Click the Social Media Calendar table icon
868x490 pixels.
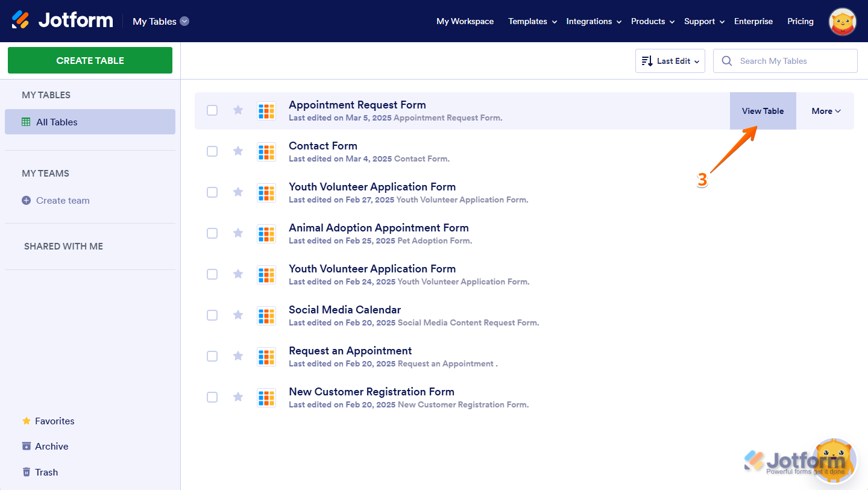click(266, 315)
